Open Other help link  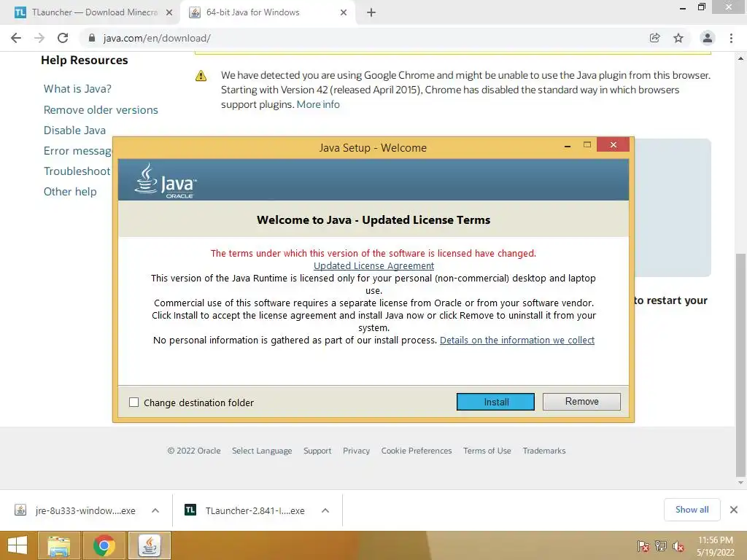(70, 192)
